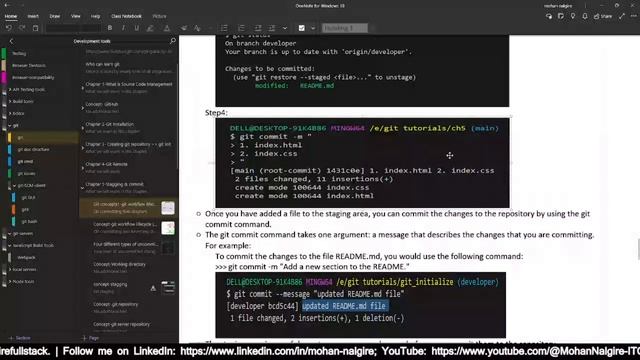The height and width of the screenshot is (360, 640).
Task: Click the feed panel icon in the title bar
Action: [x=561, y=16]
